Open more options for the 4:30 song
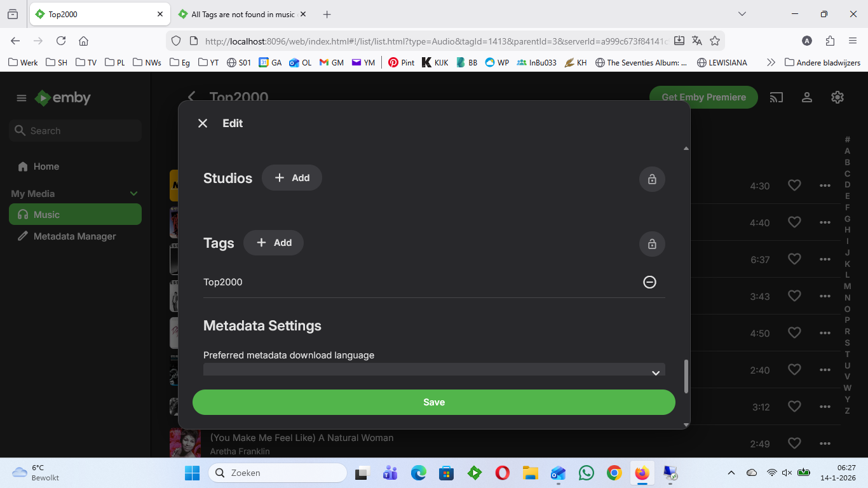 [825, 186]
